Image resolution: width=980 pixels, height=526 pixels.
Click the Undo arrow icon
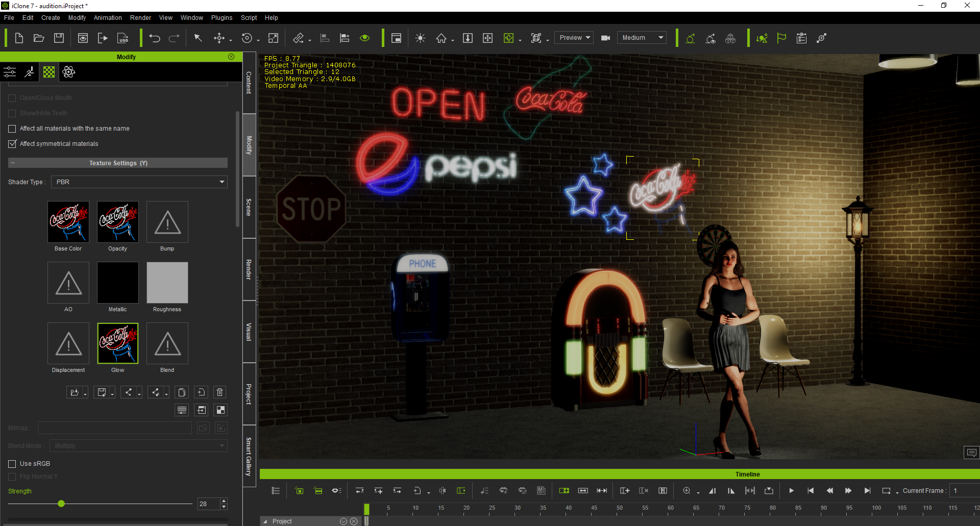(x=155, y=38)
